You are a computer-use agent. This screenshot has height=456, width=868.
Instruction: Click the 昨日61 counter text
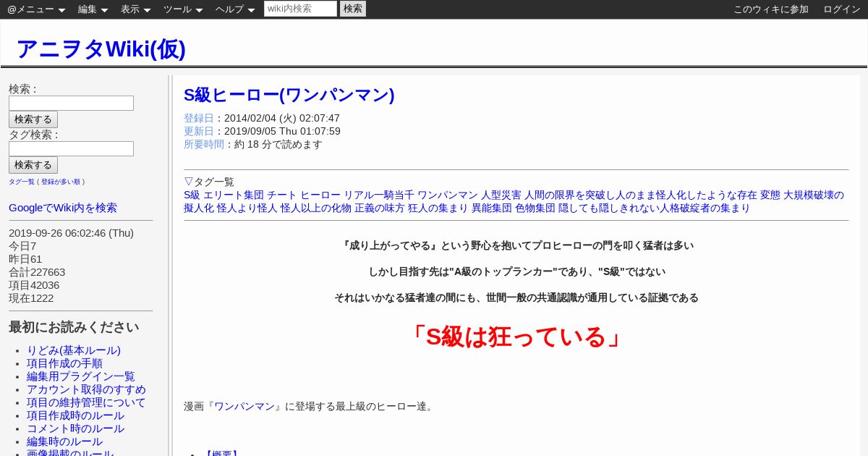(x=25, y=259)
